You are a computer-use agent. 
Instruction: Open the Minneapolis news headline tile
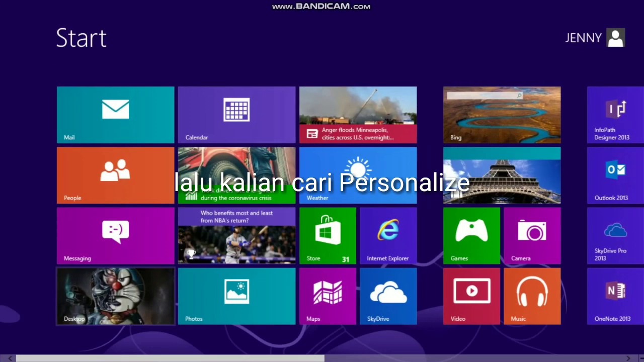tap(358, 115)
